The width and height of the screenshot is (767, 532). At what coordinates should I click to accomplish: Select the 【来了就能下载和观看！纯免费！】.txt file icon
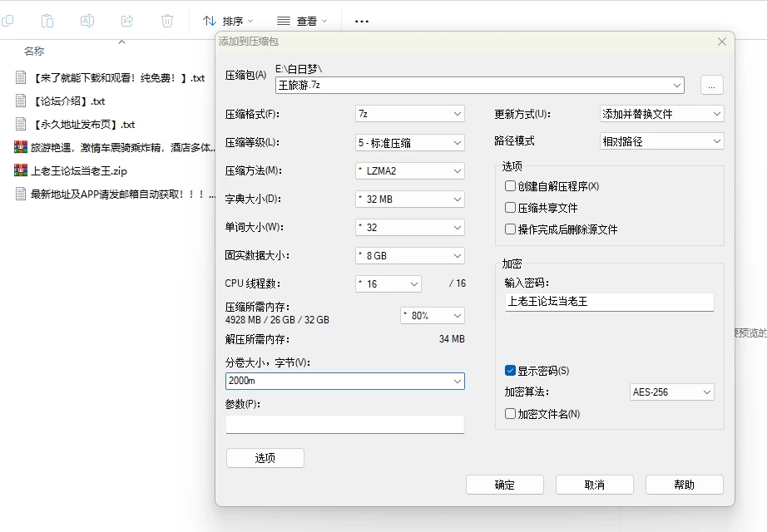(x=21, y=78)
